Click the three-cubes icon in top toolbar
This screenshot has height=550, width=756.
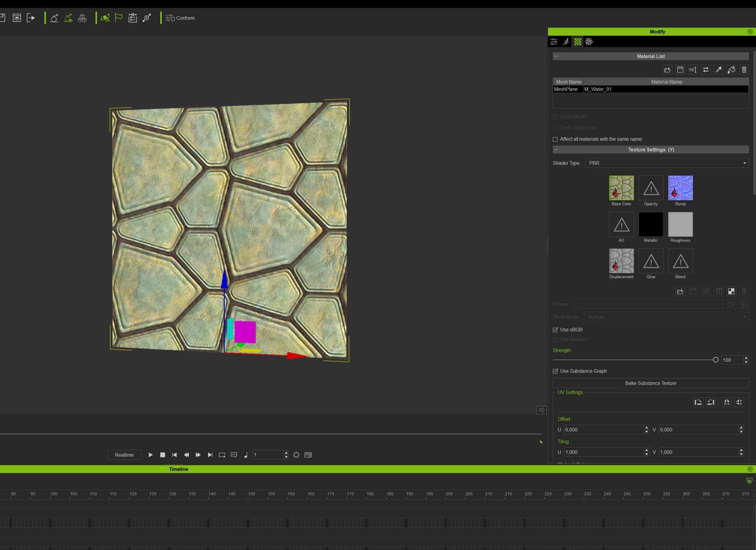point(82,18)
